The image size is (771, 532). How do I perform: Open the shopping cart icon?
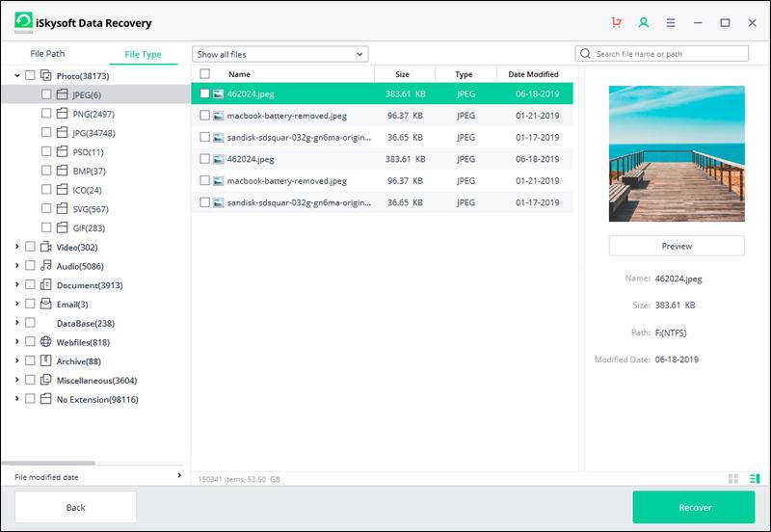pyautogui.click(x=616, y=22)
